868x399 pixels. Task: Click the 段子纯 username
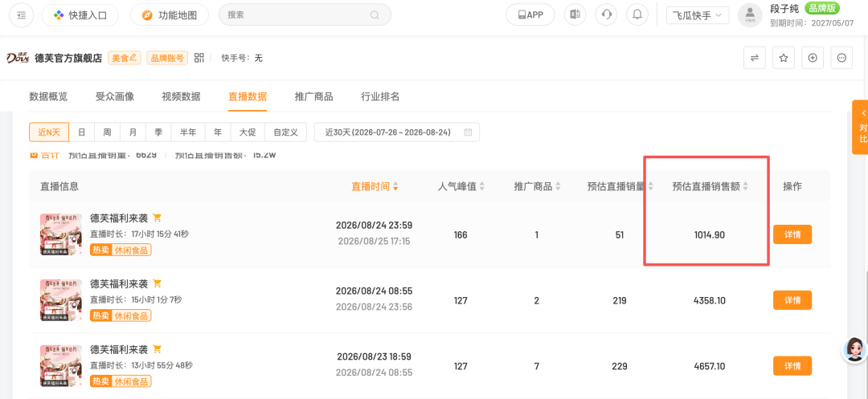pyautogui.click(x=784, y=8)
